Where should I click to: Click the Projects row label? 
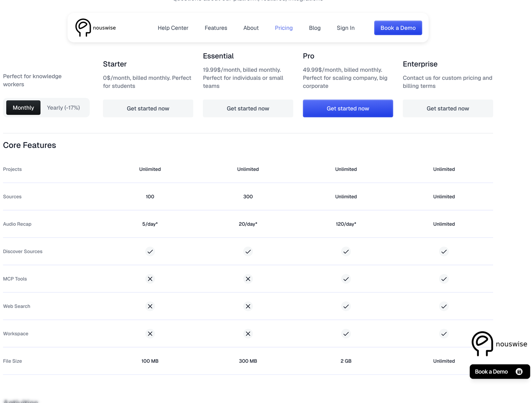12,169
